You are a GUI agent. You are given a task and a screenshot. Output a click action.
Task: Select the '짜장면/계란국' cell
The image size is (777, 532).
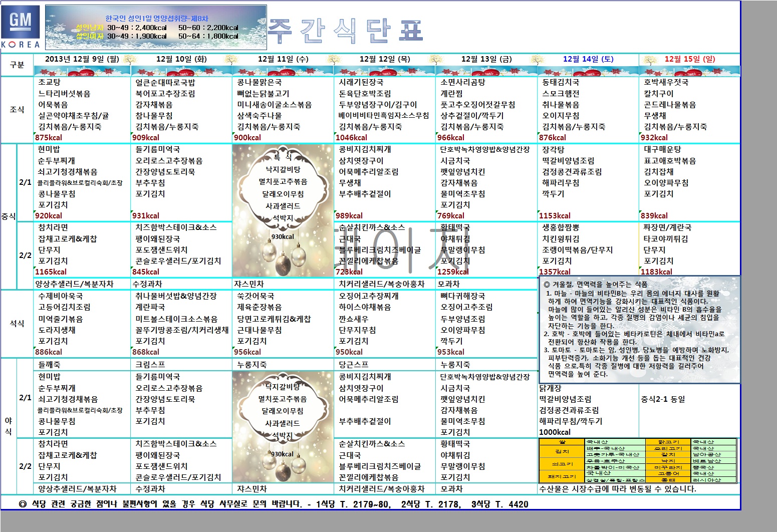pos(667,227)
